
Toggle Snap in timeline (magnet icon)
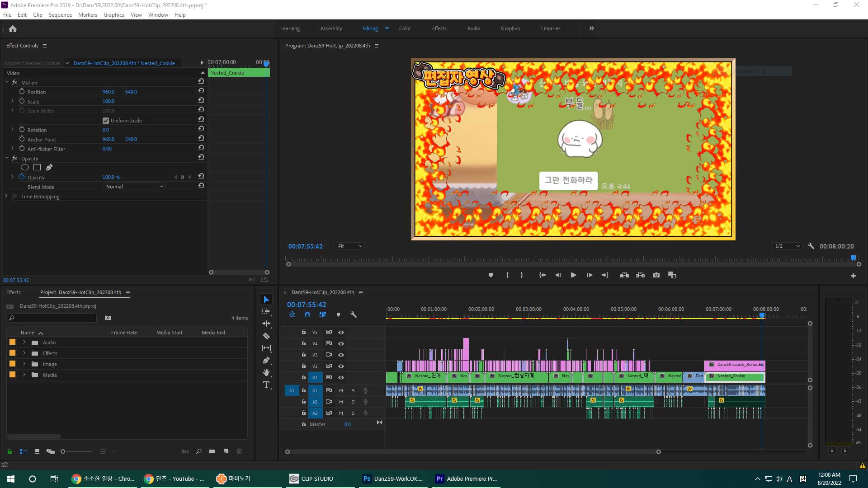[307, 314]
